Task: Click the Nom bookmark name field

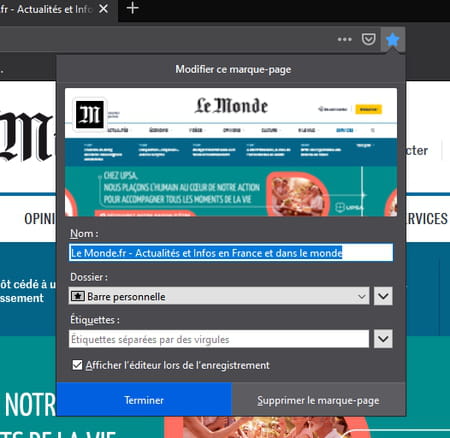Action: point(231,253)
